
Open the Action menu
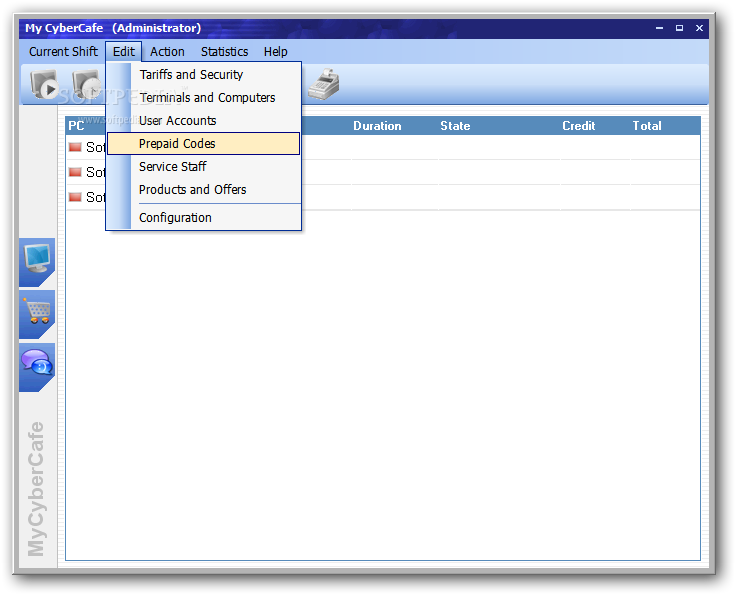167,52
